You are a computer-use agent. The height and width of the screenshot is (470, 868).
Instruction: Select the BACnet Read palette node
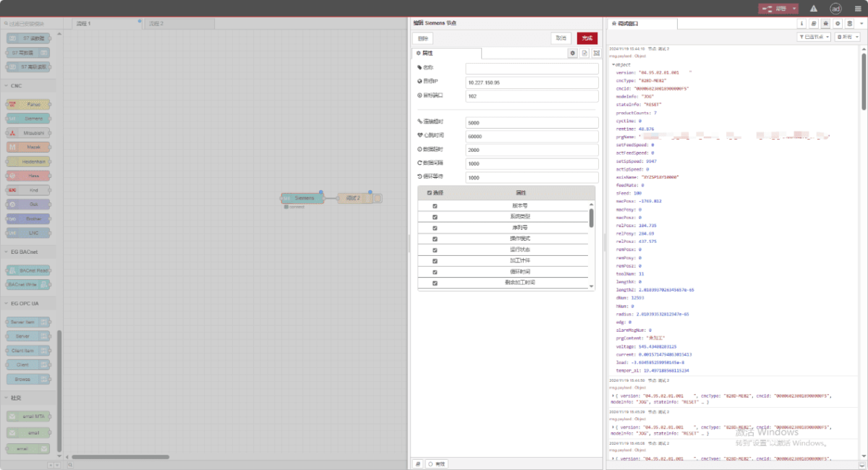point(28,270)
